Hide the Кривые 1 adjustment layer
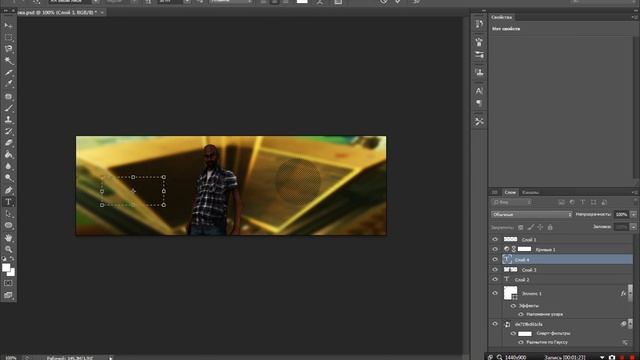The width and height of the screenshot is (640, 360). (x=495, y=249)
